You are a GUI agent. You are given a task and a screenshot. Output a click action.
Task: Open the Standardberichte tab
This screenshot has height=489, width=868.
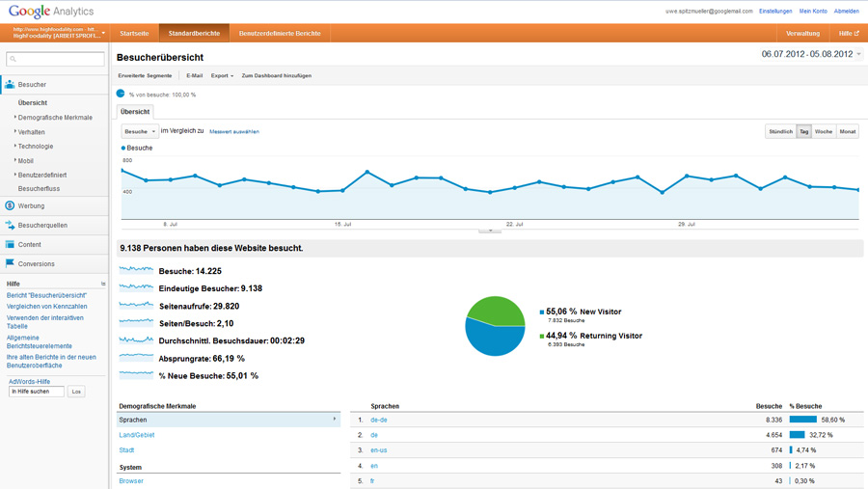(x=194, y=33)
